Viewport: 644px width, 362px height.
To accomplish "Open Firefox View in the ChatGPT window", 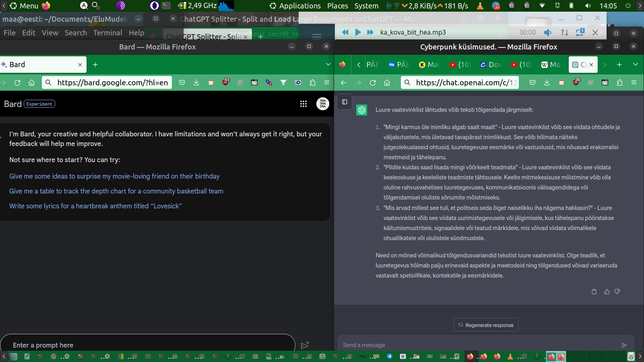I will pyautogui.click(x=342, y=64).
